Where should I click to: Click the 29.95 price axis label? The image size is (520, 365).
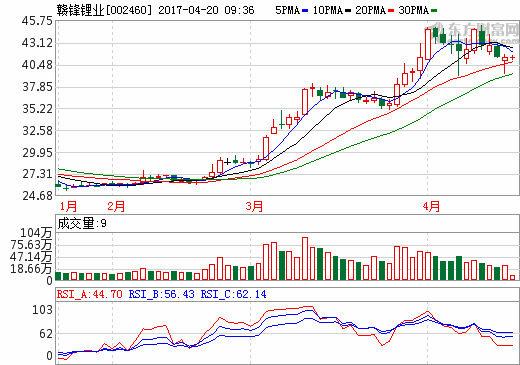37,152
